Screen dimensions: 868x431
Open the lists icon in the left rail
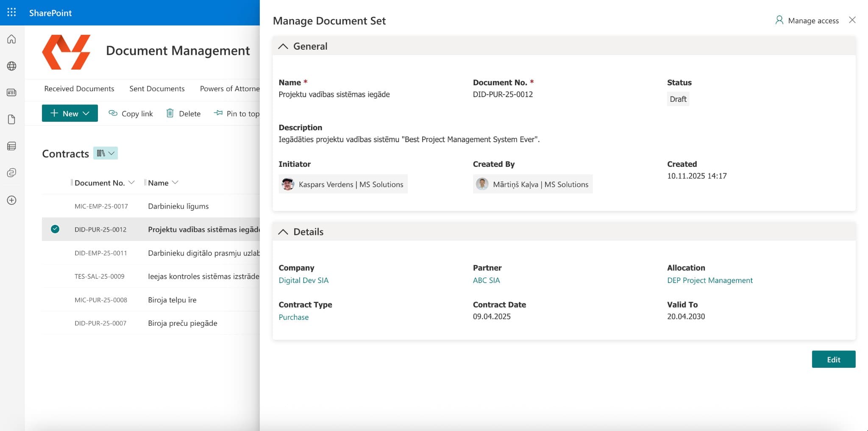12,146
